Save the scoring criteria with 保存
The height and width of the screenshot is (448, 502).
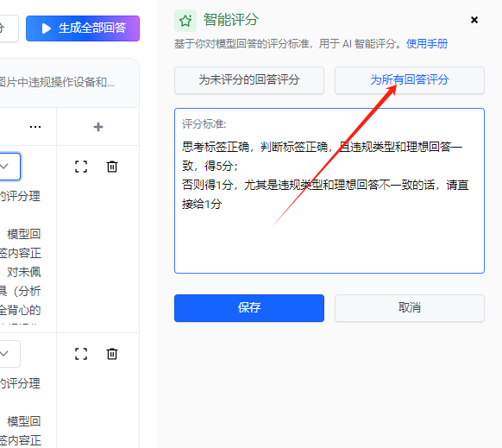[x=249, y=308]
